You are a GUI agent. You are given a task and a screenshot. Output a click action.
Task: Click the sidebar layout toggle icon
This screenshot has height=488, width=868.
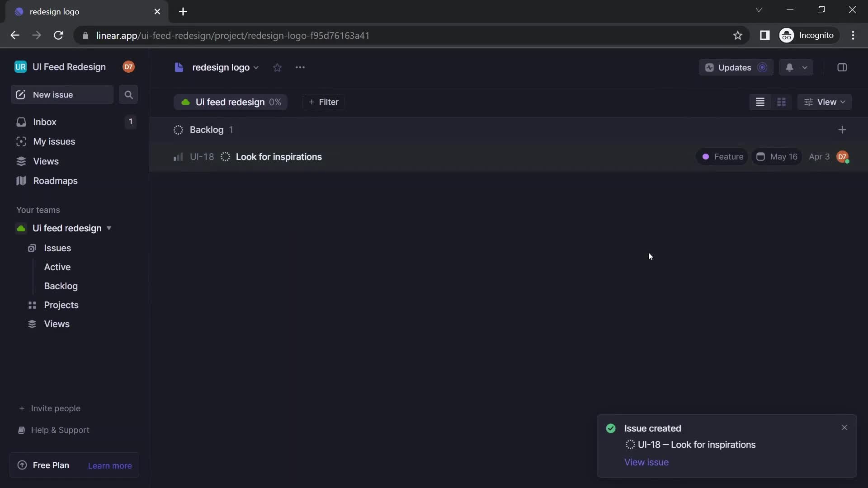coord(842,67)
